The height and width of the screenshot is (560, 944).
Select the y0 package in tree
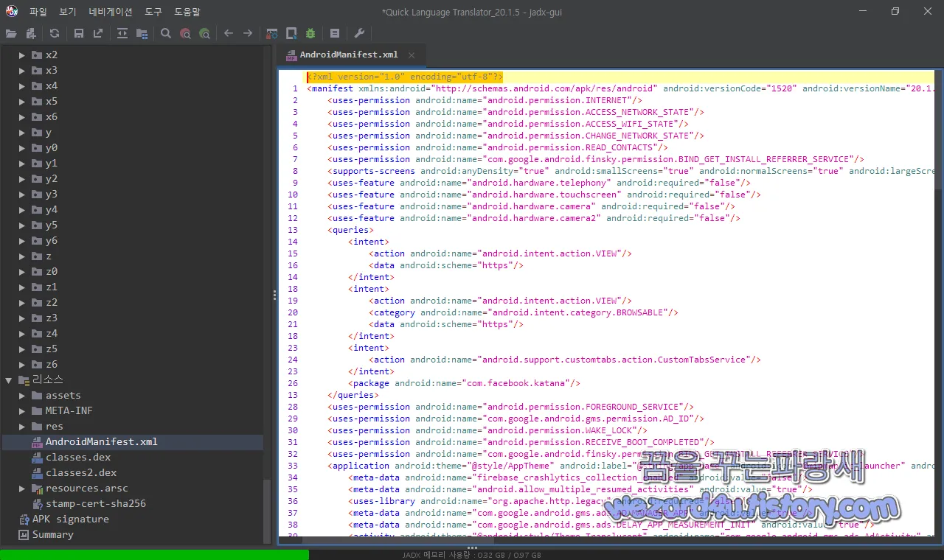point(51,148)
